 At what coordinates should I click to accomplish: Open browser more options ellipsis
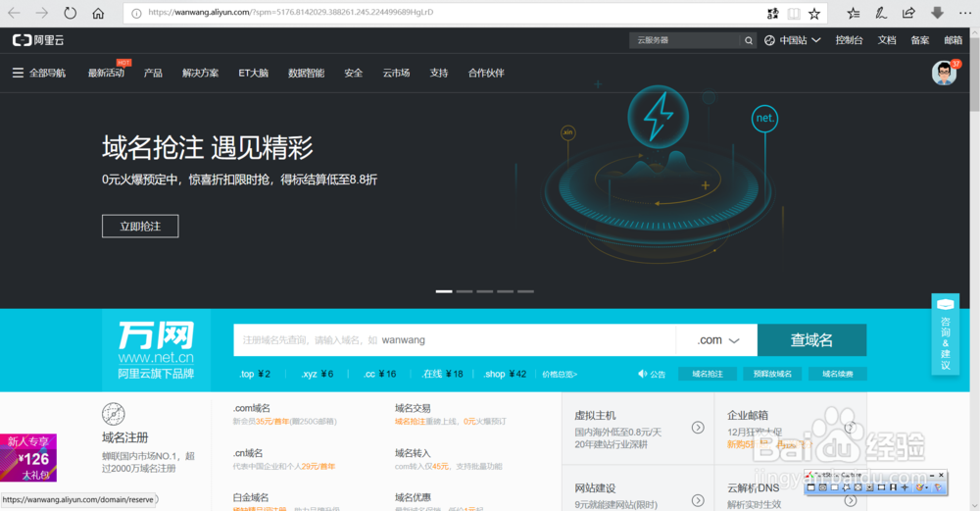click(965, 13)
